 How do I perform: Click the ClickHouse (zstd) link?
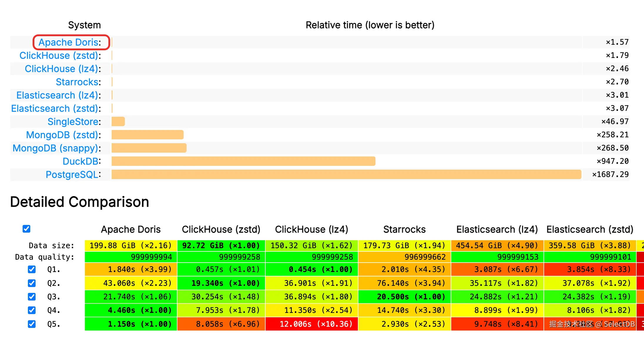(x=59, y=56)
